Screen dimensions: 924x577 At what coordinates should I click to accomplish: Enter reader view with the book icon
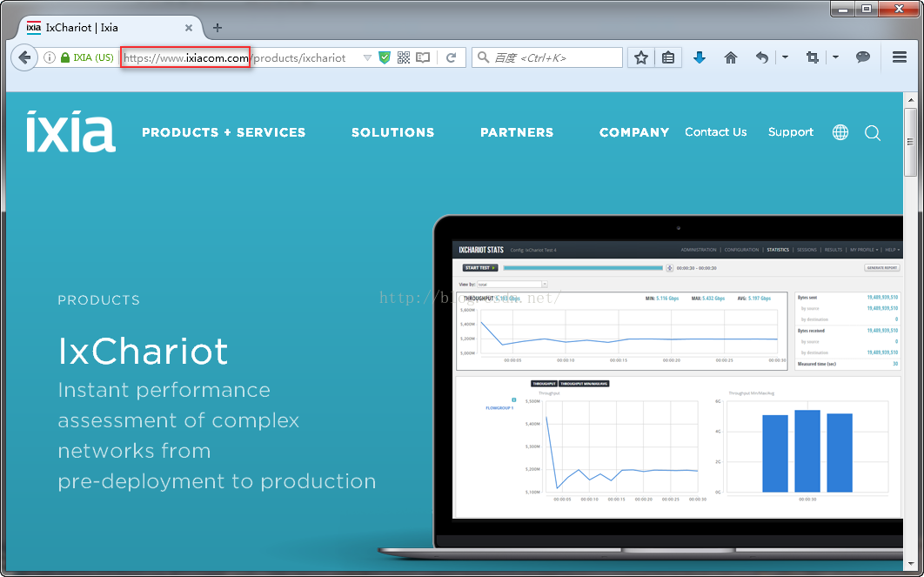423,57
